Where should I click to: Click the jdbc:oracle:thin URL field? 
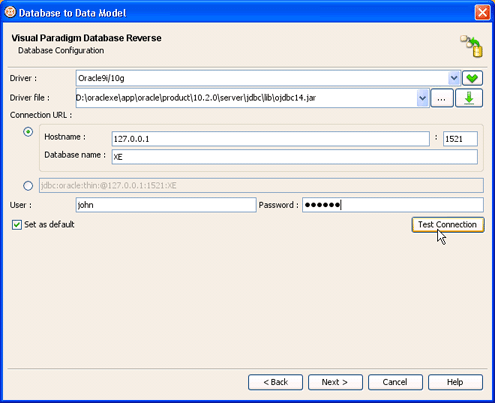tap(261, 186)
